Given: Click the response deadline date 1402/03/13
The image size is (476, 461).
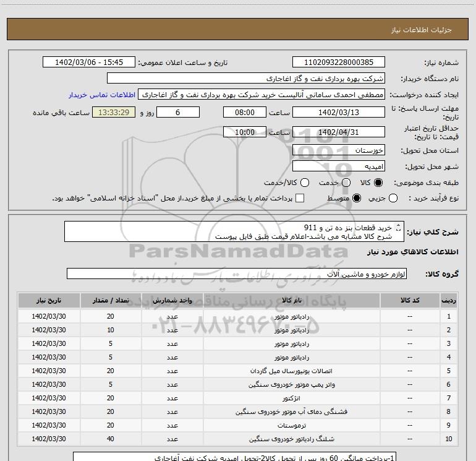Looking at the screenshot, I should (339, 112).
